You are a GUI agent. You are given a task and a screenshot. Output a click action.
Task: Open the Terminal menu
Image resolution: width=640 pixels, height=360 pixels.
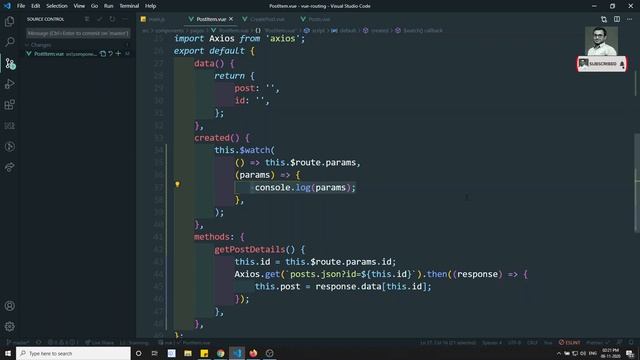point(129,6)
